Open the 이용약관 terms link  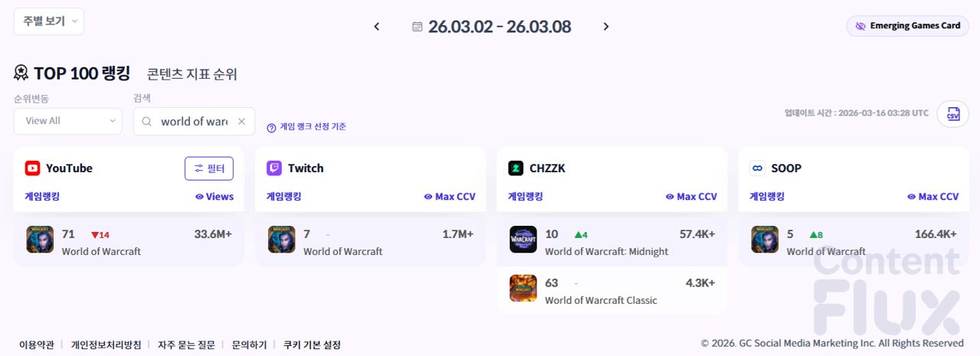tap(37, 345)
